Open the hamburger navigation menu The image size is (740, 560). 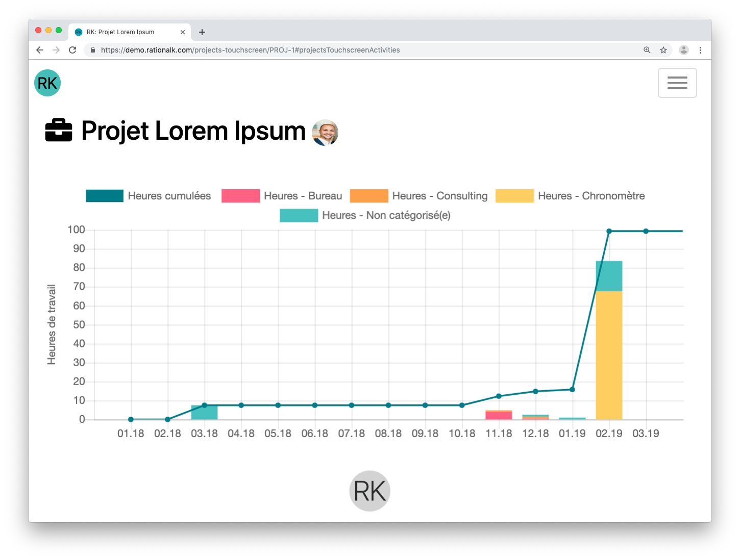pyautogui.click(x=677, y=83)
